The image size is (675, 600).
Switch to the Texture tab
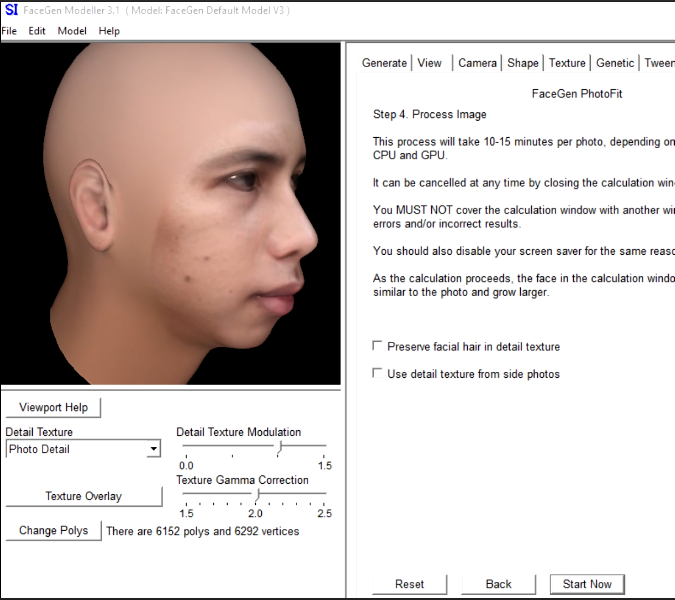pyautogui.click(x=567, y=63)
